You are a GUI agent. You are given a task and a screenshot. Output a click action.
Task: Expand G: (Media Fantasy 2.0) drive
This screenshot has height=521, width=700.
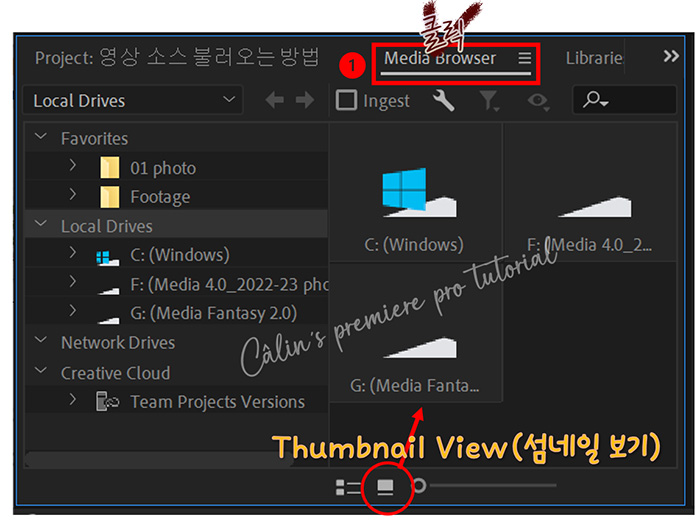(x=73, y=311)
